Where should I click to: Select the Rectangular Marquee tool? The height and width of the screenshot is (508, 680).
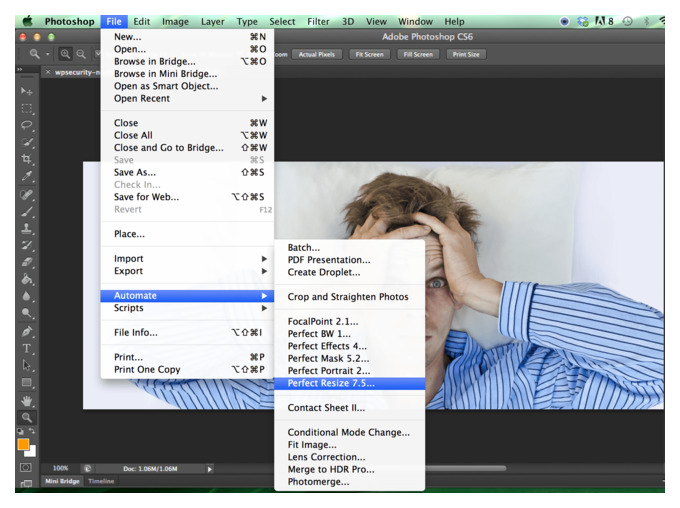(x=26, y=108)
